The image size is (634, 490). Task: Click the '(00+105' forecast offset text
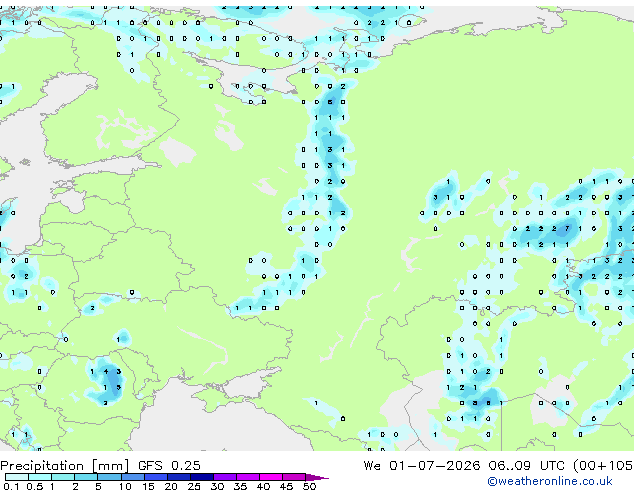[604, 466]
